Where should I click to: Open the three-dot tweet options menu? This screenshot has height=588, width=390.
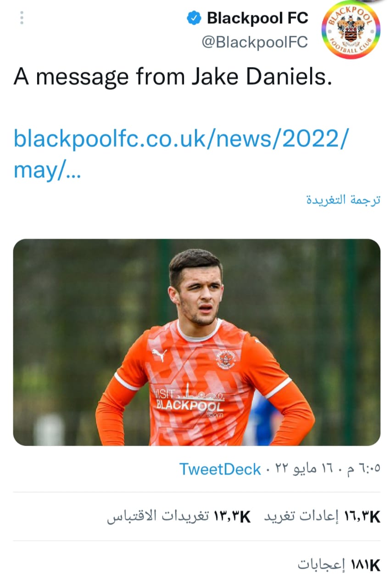pos(21,17)
